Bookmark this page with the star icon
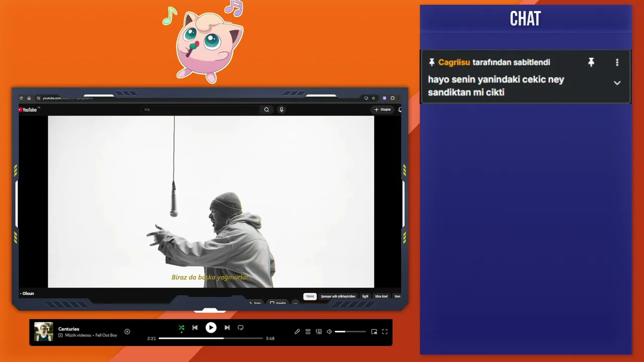Image resolution: width=644 pixels, height=362 pixels. click(x=373, y=98)
